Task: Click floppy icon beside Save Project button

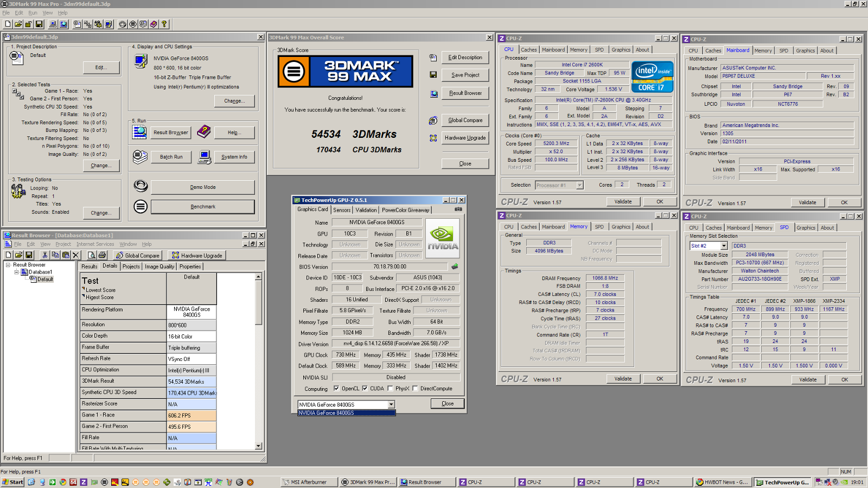Action: click(x=433, y=75)
